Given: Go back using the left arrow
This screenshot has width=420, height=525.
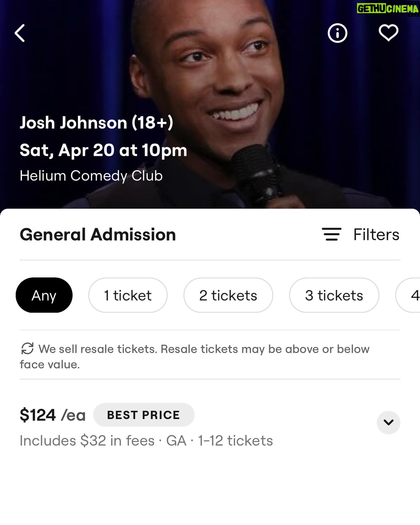Looking at the screenshot, I should coord(20,33).
